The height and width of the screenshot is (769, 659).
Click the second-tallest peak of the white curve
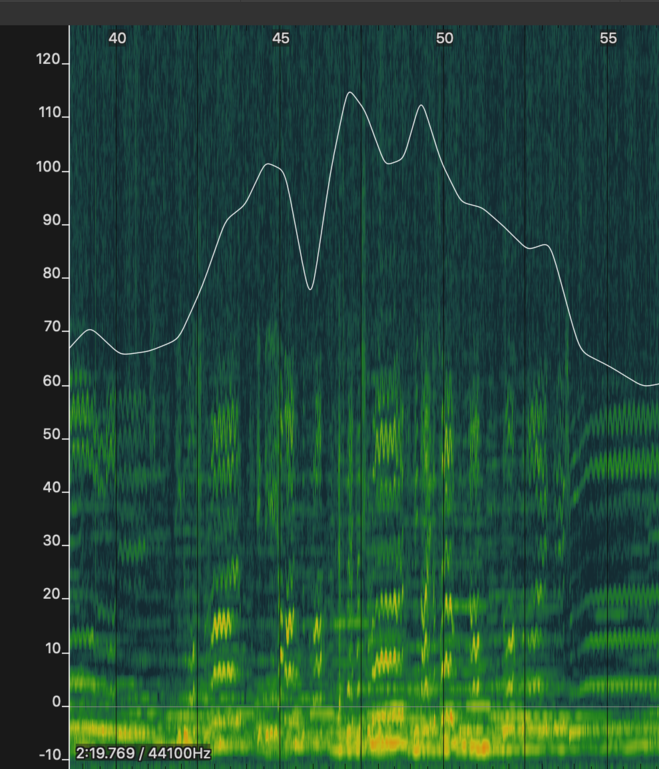pyautogui.click(x=421, y=105)
